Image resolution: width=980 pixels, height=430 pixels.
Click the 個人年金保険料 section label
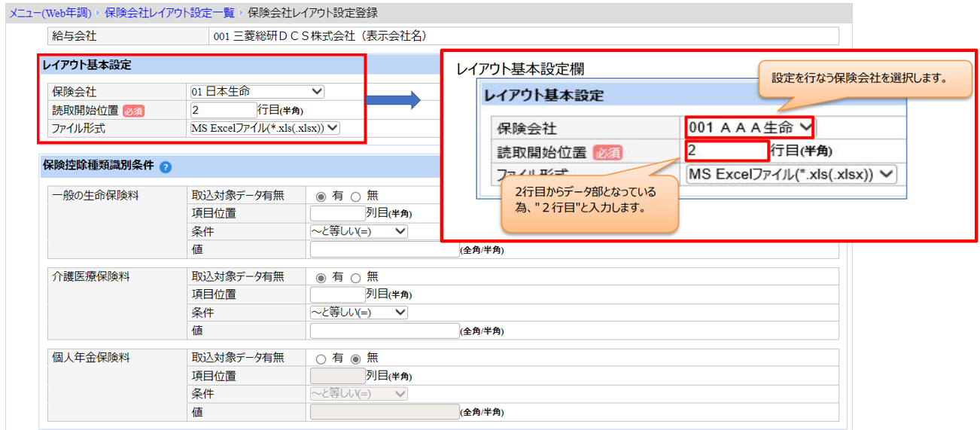90,358
